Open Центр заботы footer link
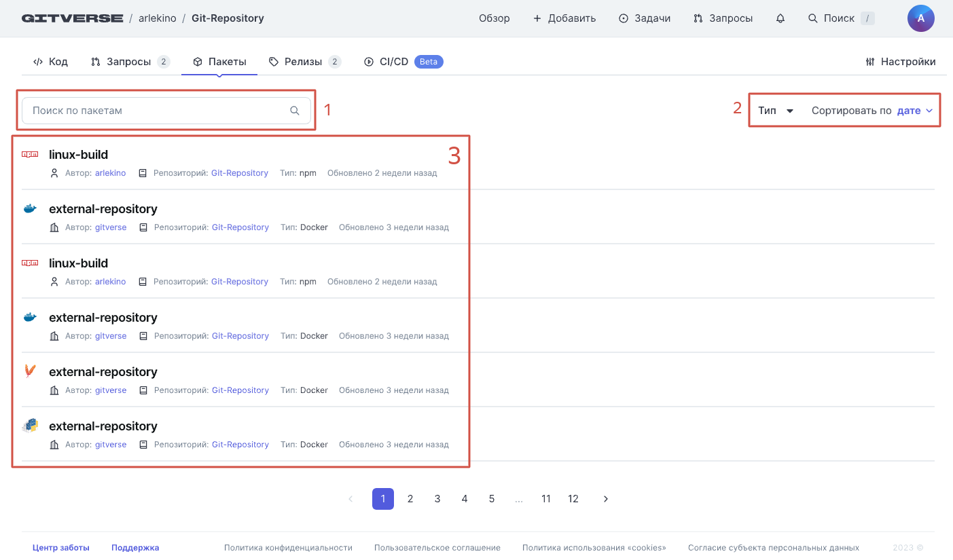 [x=61, y=548]
